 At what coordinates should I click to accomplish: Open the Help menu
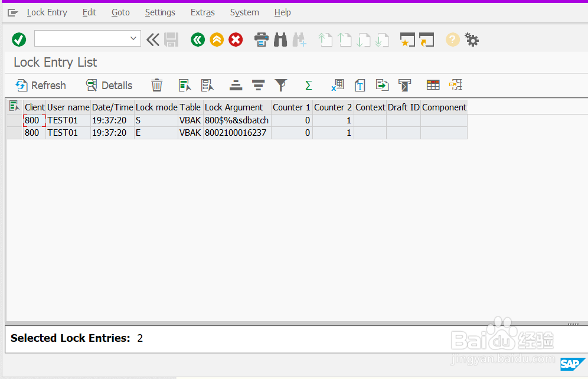(282, 12)
